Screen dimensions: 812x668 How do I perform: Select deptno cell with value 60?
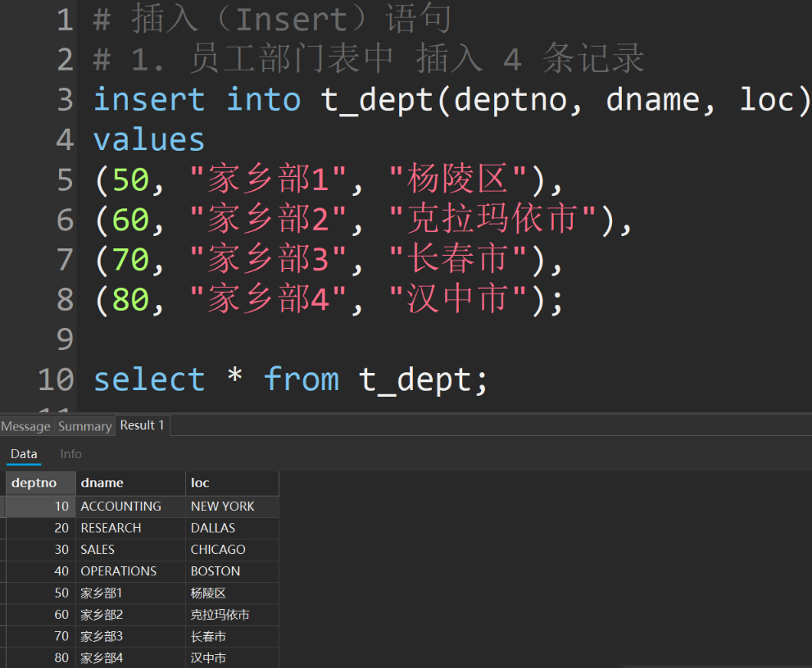point(41,615)
